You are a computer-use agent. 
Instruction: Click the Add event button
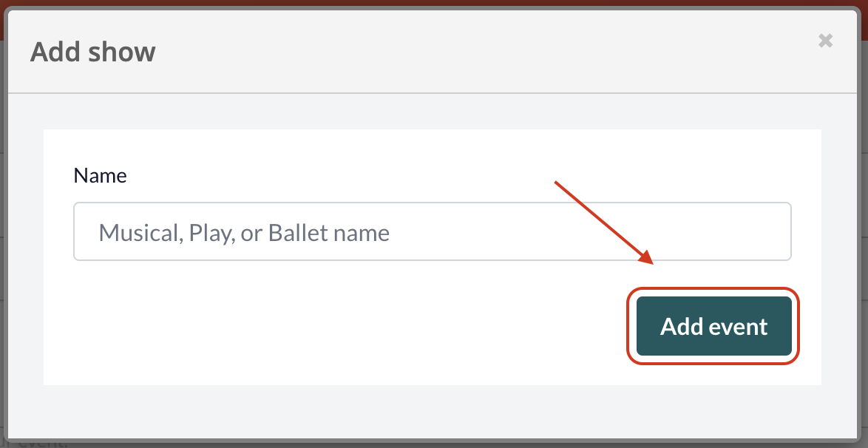tap(713, 326)
